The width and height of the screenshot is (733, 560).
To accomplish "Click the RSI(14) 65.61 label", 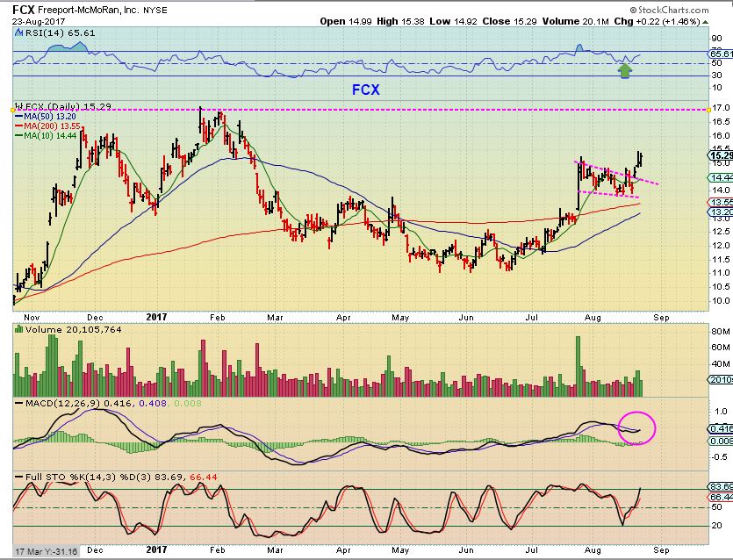I will click(60, 32).
